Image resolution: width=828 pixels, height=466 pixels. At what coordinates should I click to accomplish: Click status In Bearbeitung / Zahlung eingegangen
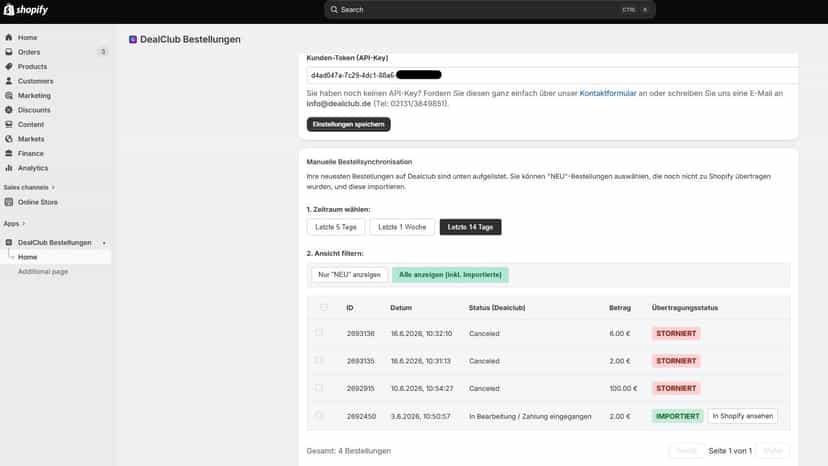pyautogui.click(x=530, y=416)
